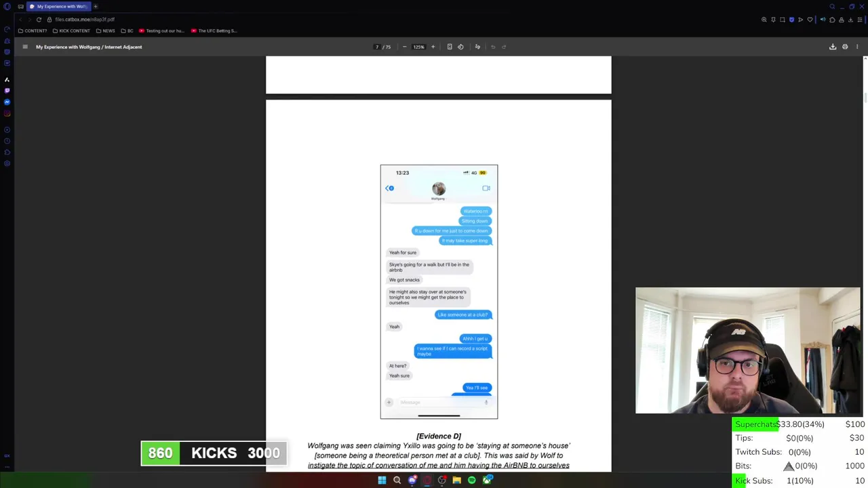This screenshot has width=868, height=488.
Task: Open the KICK CONTENT bookmarks folder
Action: (x=71, y=30)
